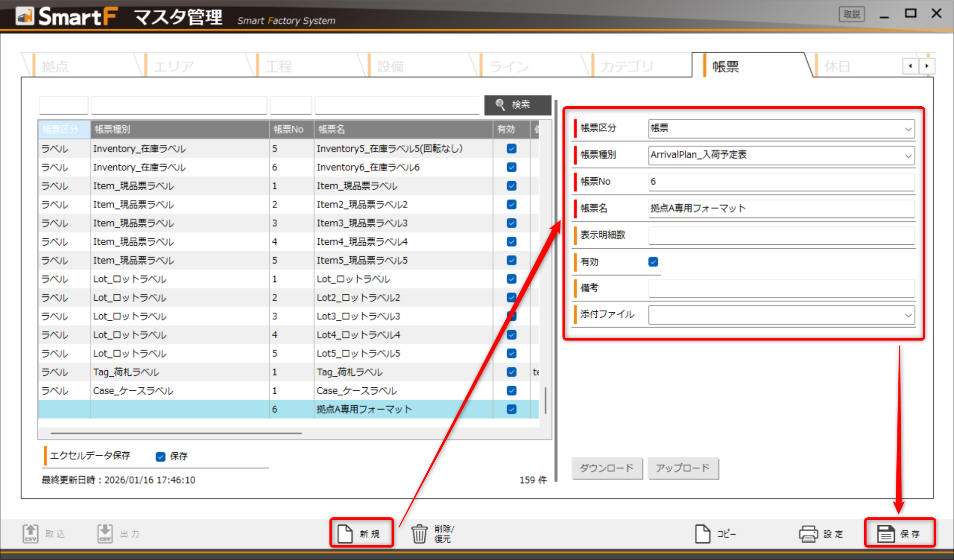Click the CSV import (取込) icon

(x=30, y=534)
